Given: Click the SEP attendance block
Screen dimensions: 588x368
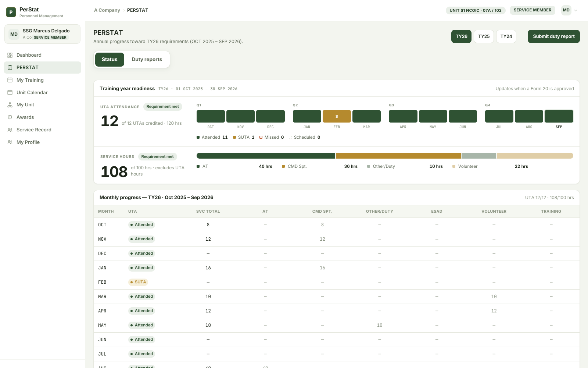Looking at the screenshot, I should 559,116.
